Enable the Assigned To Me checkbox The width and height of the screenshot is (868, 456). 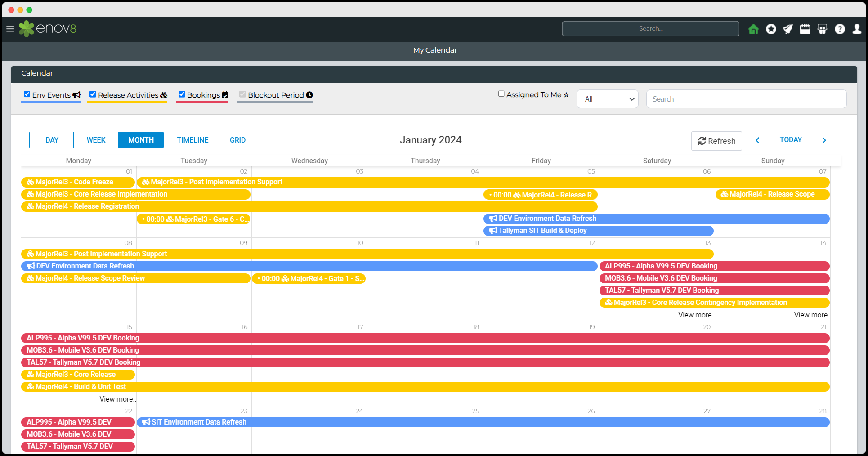[501, 94]
